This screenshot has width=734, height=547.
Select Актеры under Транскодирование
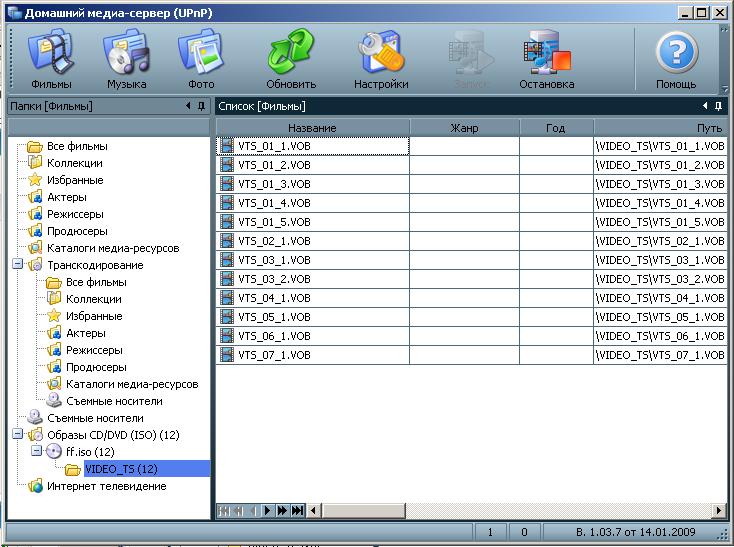pyautogui.click(x=86, y=333)
